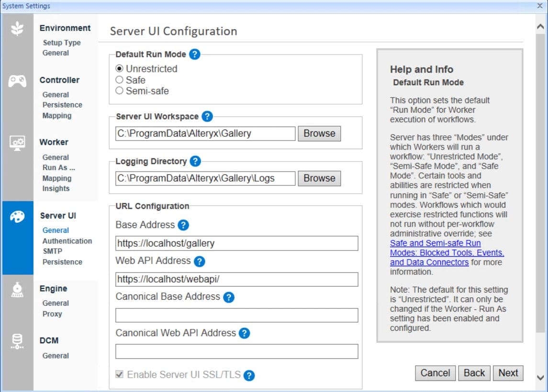This screenshot has width=548, height=392.
Task: Click the Next button
Action: [508, 373]
